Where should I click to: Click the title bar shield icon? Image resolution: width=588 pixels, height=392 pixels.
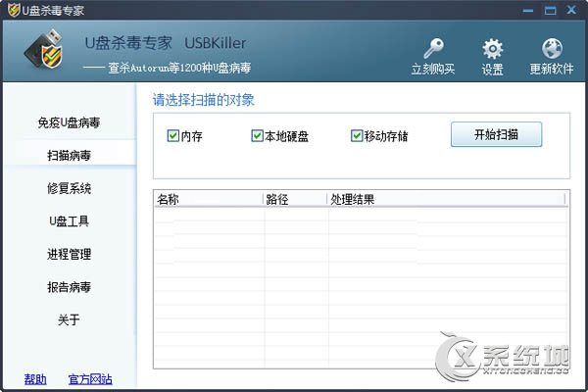coord(14,10)
